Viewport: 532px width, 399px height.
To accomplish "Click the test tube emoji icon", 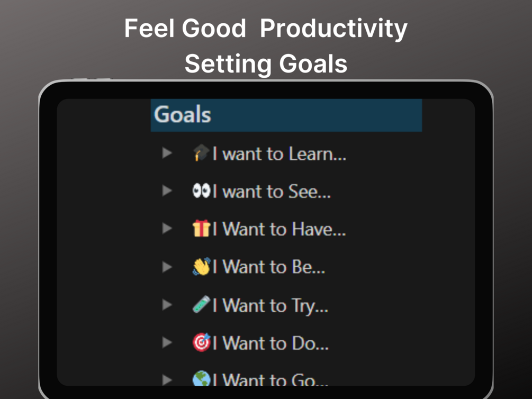I will point(201,305).
